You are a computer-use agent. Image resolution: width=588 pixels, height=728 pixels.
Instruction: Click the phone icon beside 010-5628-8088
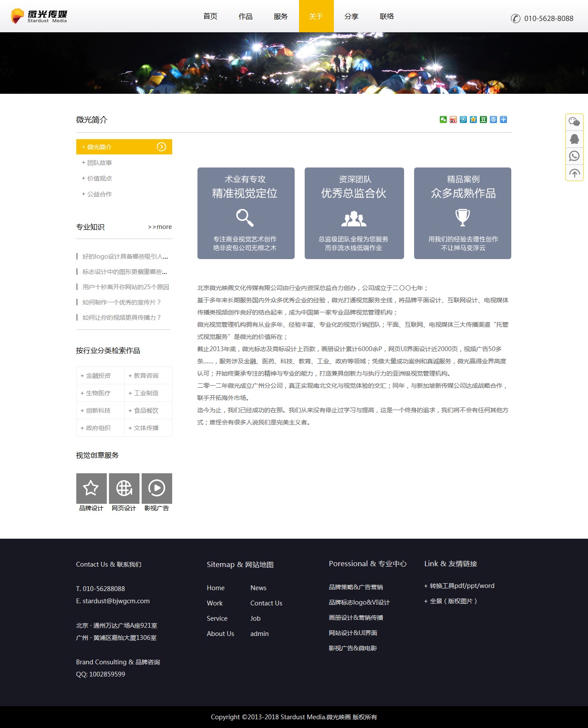(516, 18)
